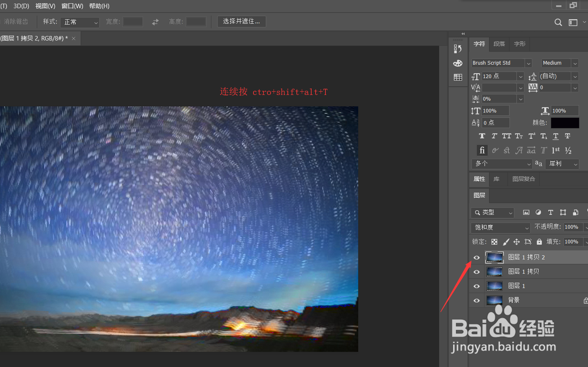
Task: Open the 犀利 anti-aliasing dropdown
Action: pyautogui.click(x=563, y=164)
